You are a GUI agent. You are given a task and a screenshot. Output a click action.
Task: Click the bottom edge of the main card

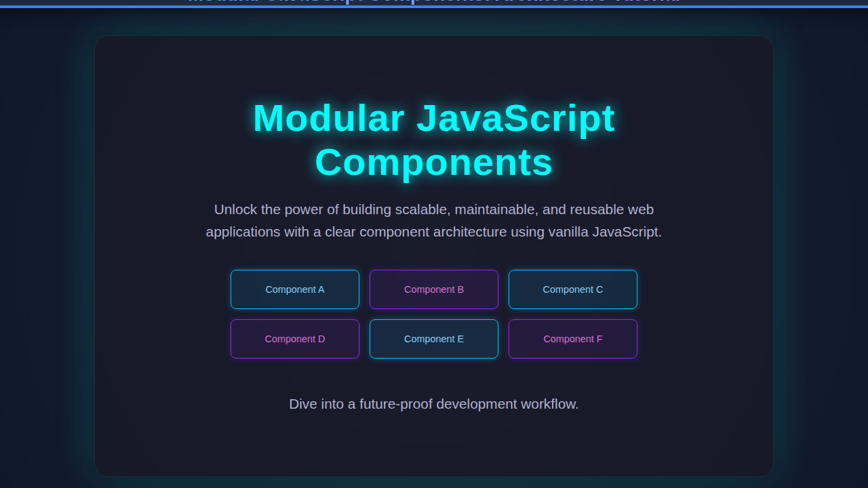pos(434,473)
